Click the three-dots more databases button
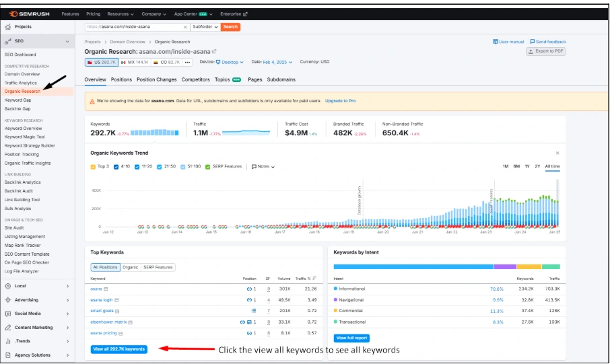Viewport: 610px width, 364px height. coord(188,62)
